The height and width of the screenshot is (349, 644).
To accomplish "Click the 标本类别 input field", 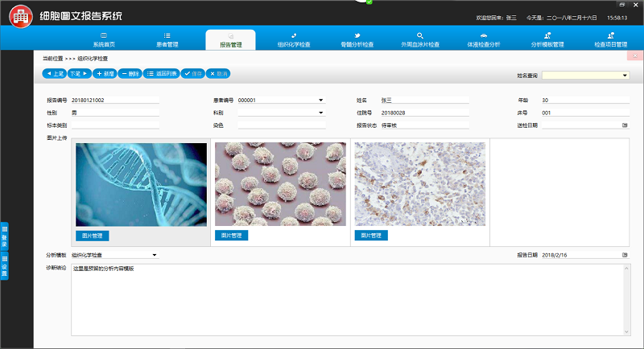I will (115, 125).
